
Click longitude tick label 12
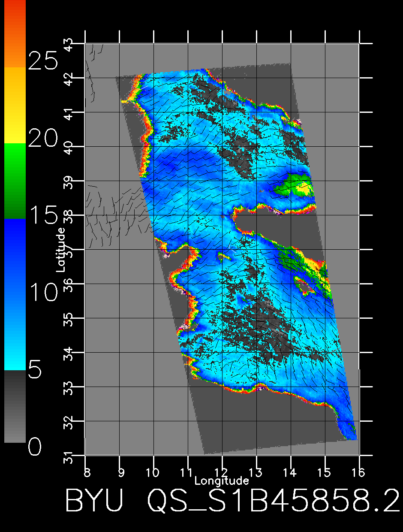click(x=222, y=472)
